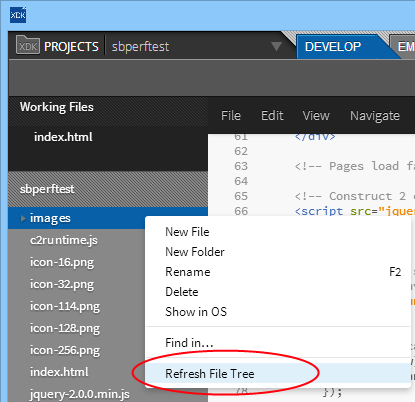Choose Rename from context menu
The width and height of the screenshot is (415, 402).
(278, 272)
